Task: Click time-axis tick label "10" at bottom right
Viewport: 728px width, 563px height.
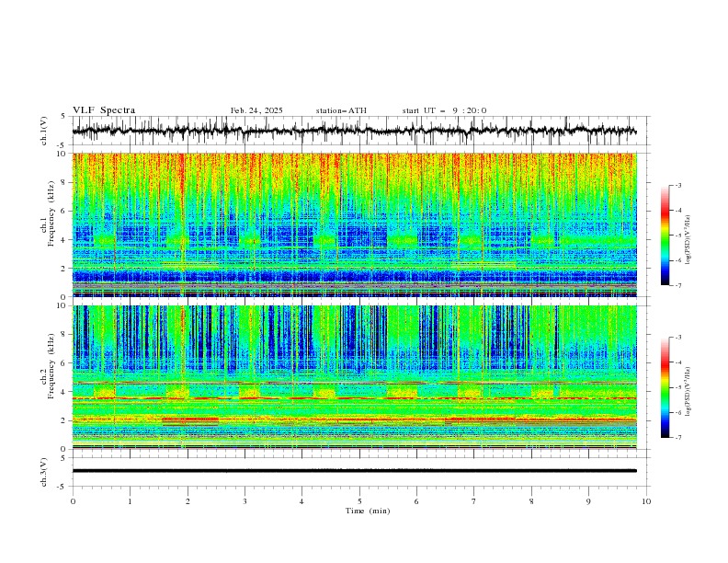Action: click(646, 501)
